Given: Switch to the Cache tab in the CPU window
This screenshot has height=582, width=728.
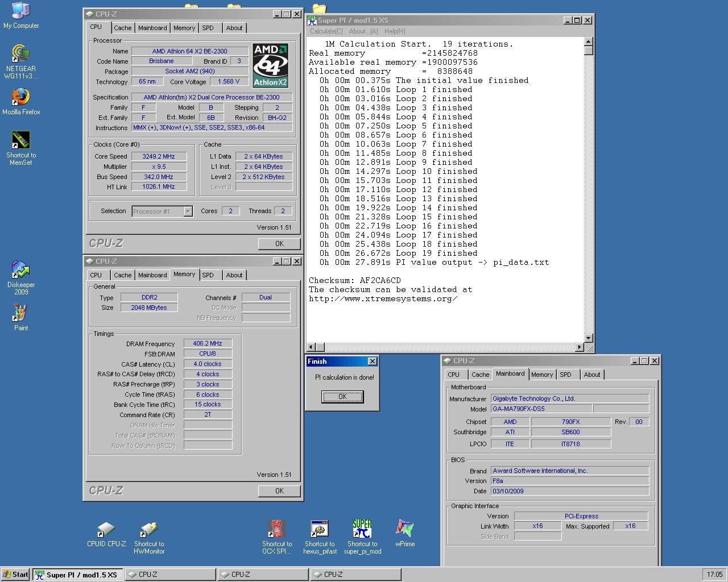Looking at the screenshot, I should (x=122, y=28).
